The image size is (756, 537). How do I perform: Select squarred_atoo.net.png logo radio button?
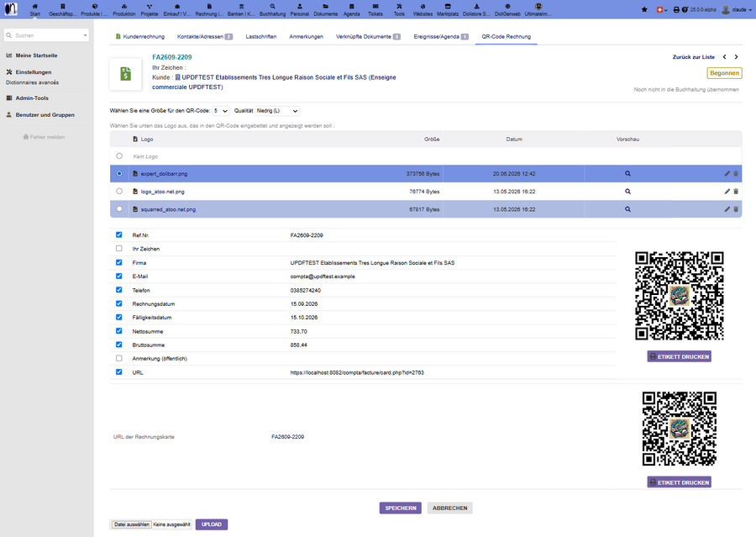119,209
